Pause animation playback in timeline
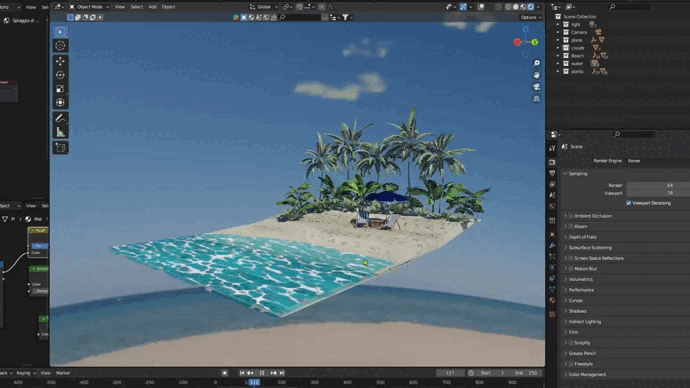The width and height of the screenshot is (690, 388). pyautogui.click(x=262, y=373)
